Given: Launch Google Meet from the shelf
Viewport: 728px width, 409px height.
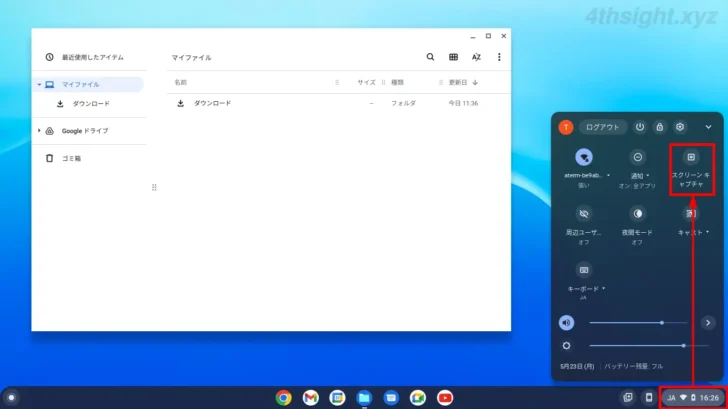Looking at the screenshot, I should pyautogui.click(x=418, y=398).
